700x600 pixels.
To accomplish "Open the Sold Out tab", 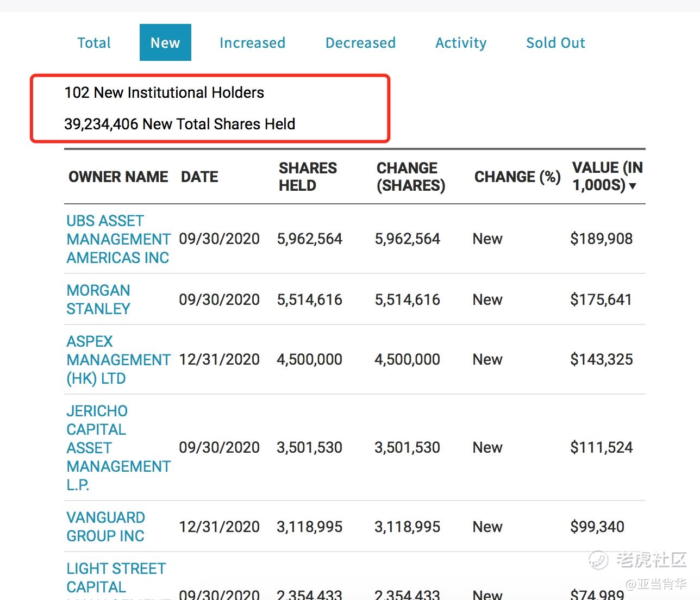I will pyautogui.click(x=556, y=43).
